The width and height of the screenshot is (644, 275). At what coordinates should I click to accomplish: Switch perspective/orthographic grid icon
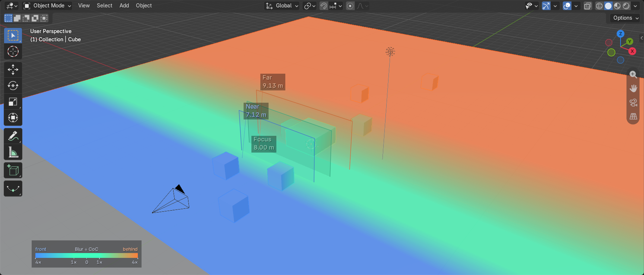tap(633, 116)
